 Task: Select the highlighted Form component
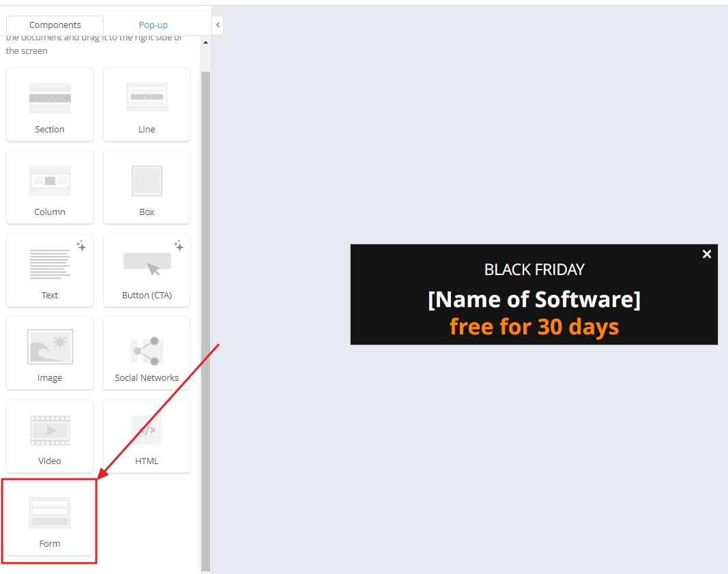tap(49, 519)
